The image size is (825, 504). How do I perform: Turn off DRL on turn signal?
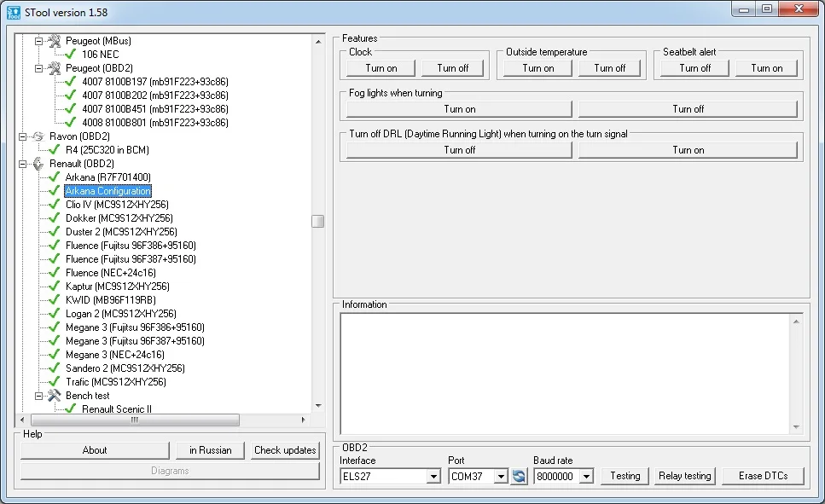[x=459, y=150]
